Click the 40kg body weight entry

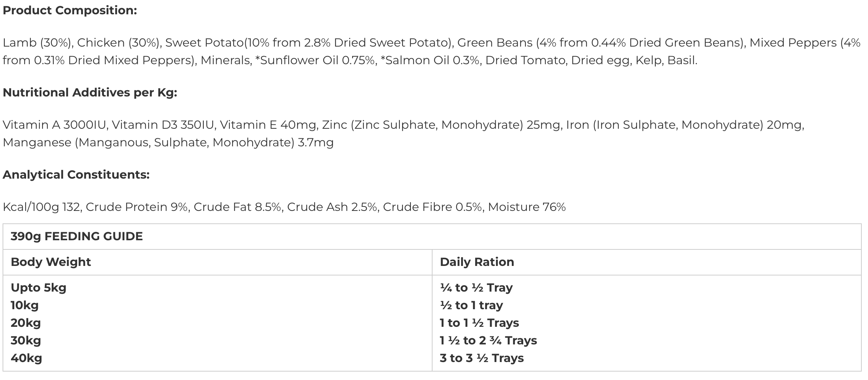(x=26, y=358)
